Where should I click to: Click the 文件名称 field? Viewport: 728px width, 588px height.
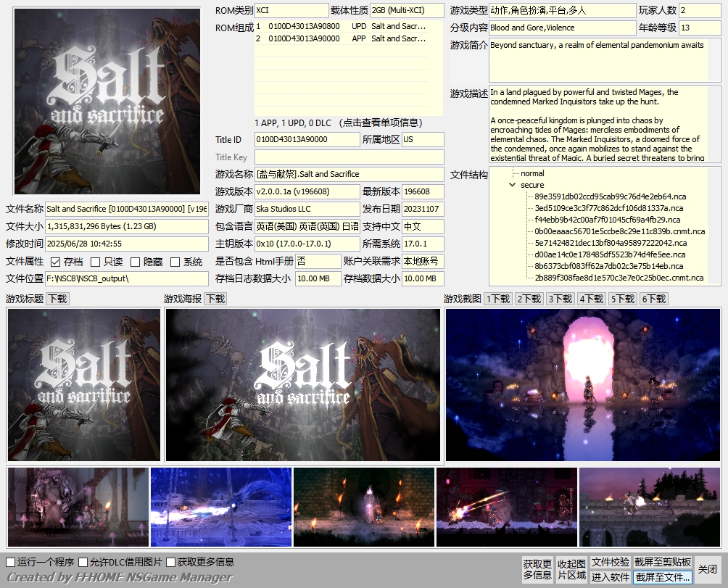coord(127,209)
